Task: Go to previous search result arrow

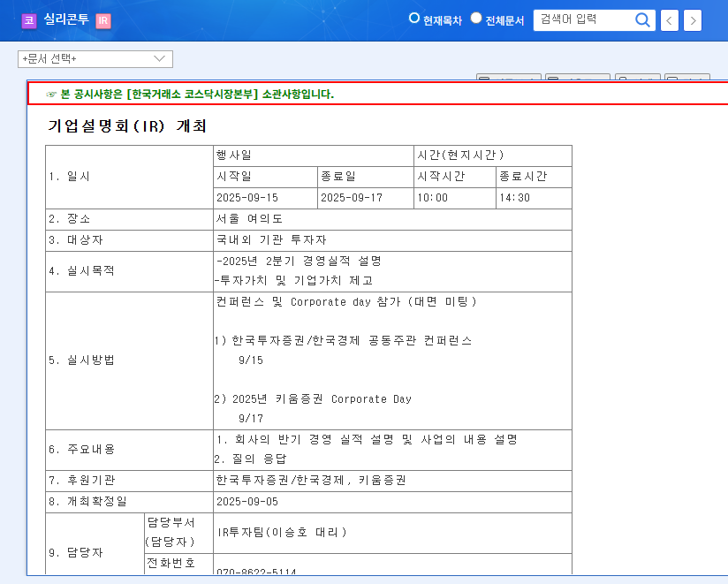Action: [669, 20]
